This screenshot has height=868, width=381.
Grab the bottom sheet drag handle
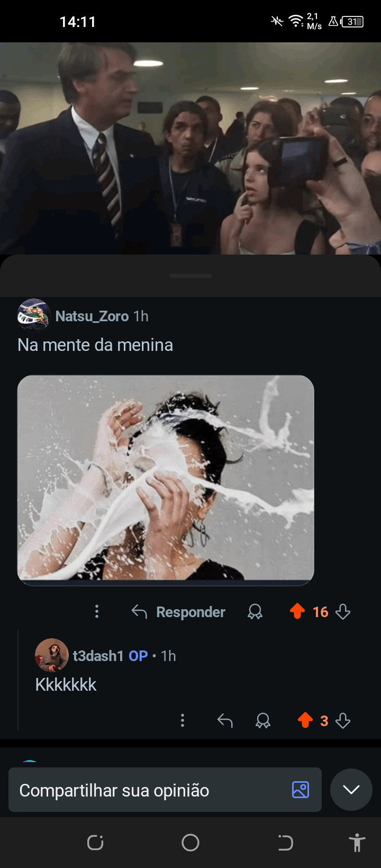point(190,276)
